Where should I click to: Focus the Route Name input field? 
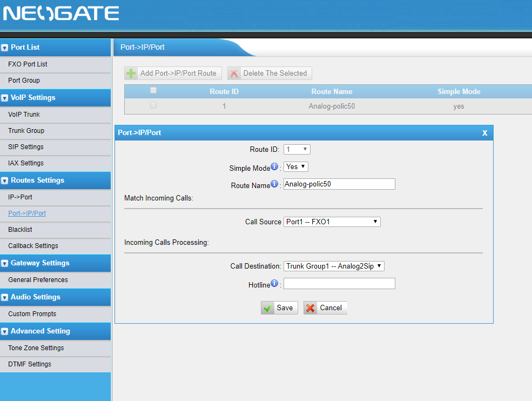point(339,184)
